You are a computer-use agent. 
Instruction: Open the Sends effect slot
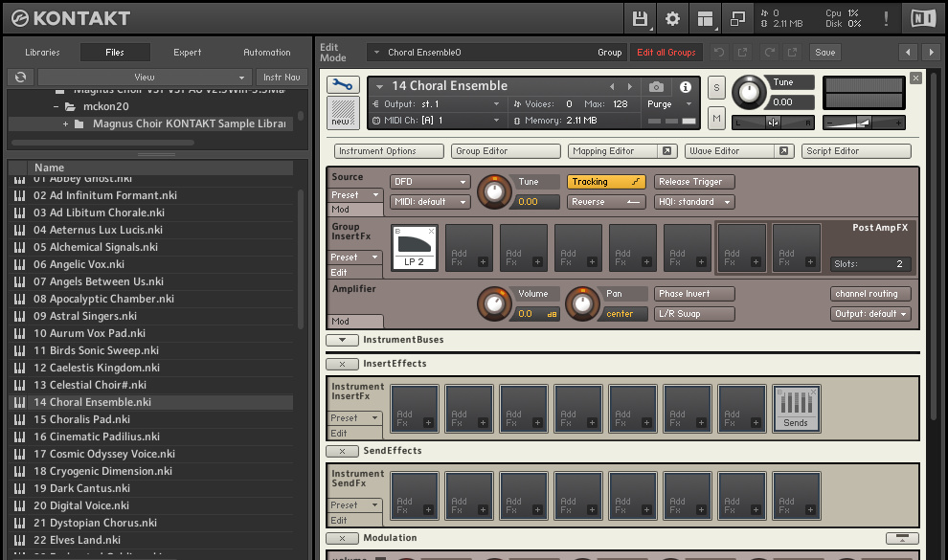point(796,409)
